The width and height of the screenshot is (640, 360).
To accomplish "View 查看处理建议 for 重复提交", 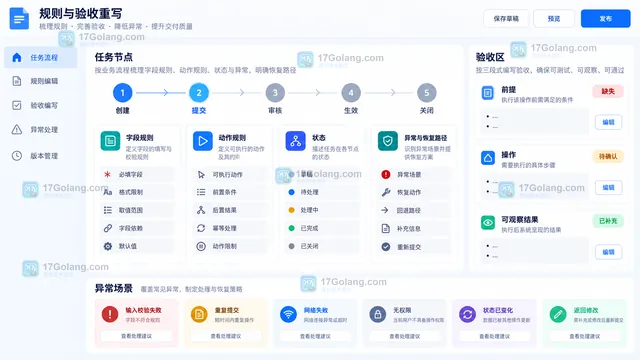I will 226,336.
